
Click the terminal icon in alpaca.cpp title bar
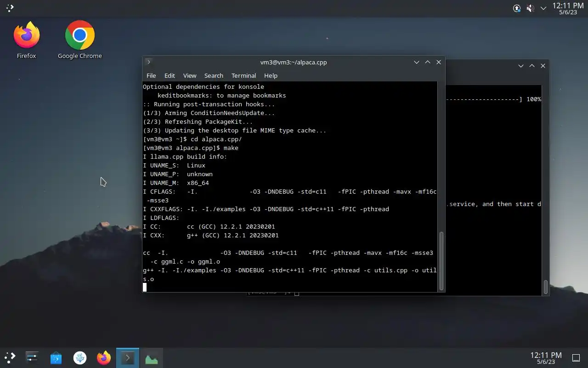click(148, 62)
